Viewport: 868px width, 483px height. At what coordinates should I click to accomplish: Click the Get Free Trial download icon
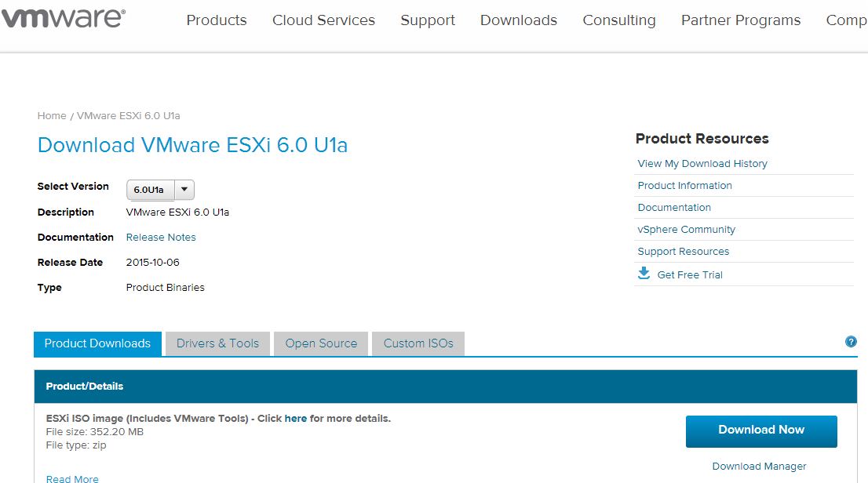point(644,274)
